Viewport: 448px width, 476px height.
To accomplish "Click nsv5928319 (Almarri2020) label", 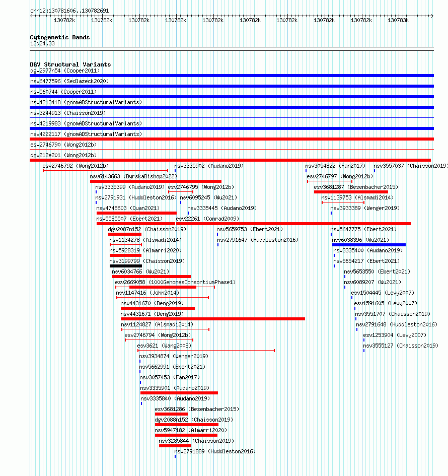I will pos(145,251).
